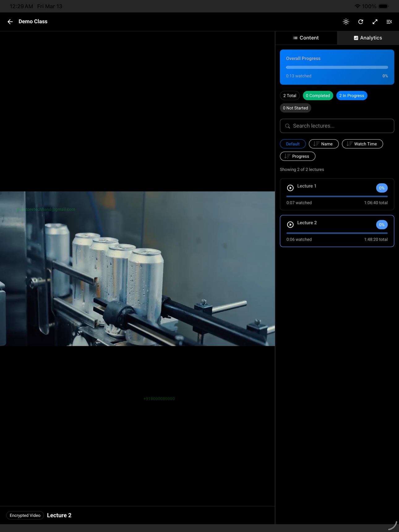Switch to the Analytics tab

[368, 38]
